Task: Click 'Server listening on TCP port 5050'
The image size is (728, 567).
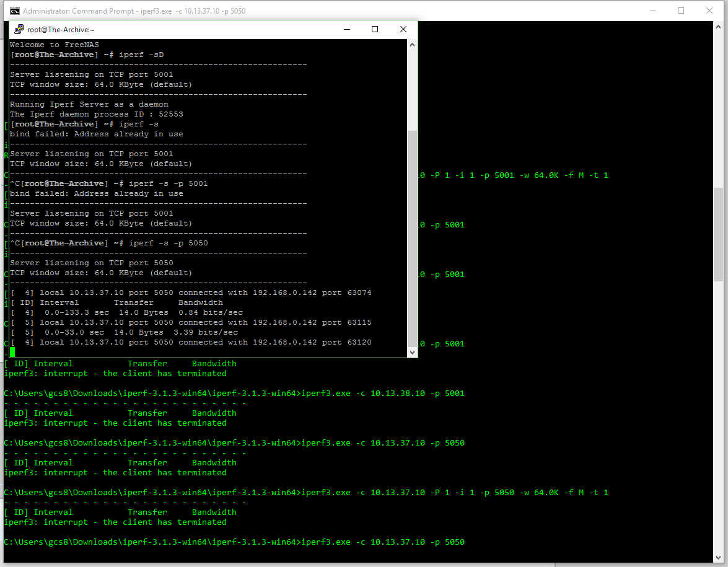Action: click(x=92, y=263)
